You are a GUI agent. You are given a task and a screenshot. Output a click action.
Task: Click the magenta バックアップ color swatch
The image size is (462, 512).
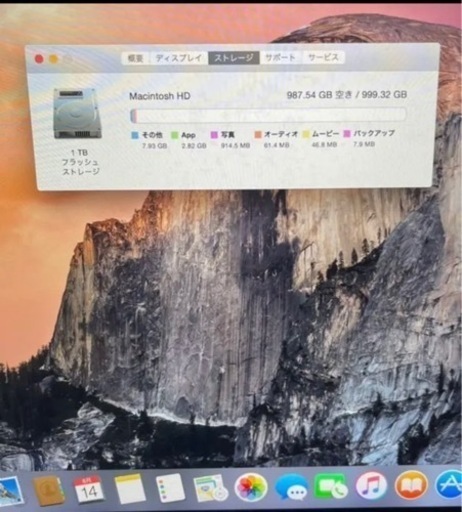347,133
